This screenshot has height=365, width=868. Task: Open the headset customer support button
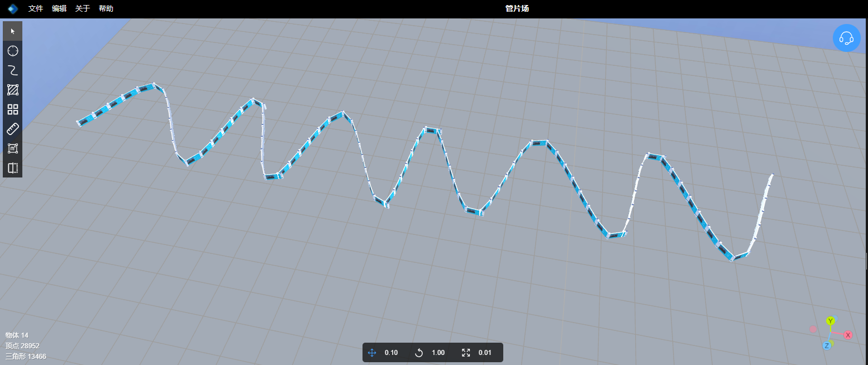[x=846, y=38]
